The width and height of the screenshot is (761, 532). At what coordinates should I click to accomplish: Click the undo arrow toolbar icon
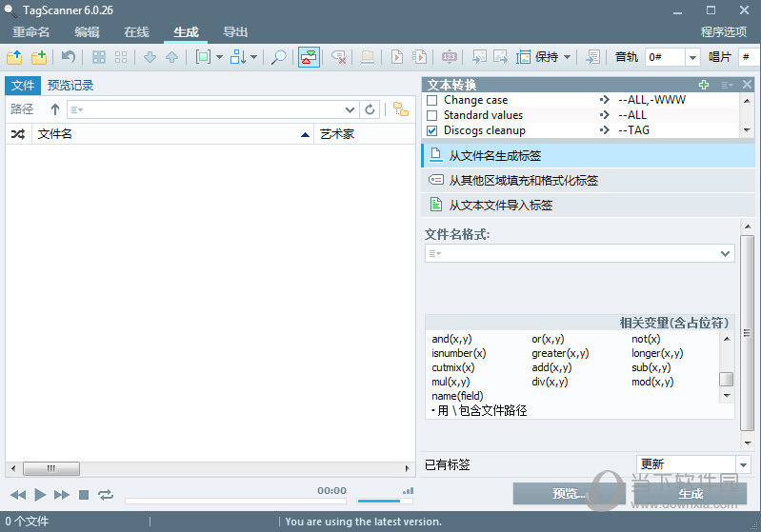pyautogui.click(x=69, y=57)
